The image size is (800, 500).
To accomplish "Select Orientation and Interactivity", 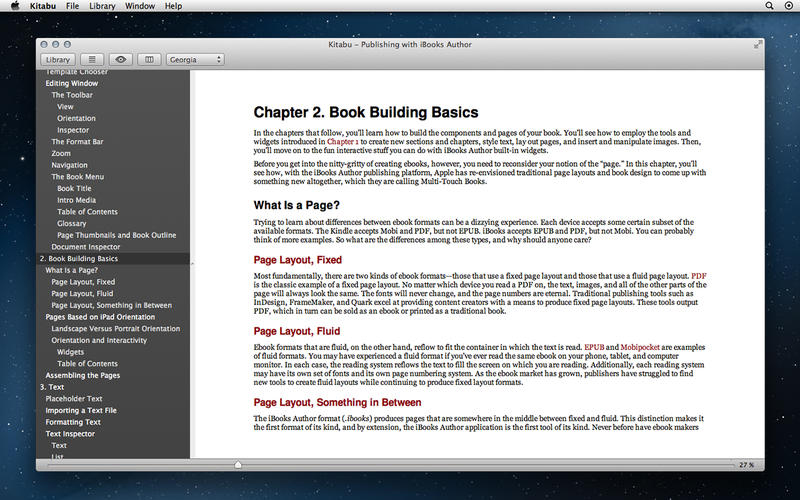I will tap(99, 341).
